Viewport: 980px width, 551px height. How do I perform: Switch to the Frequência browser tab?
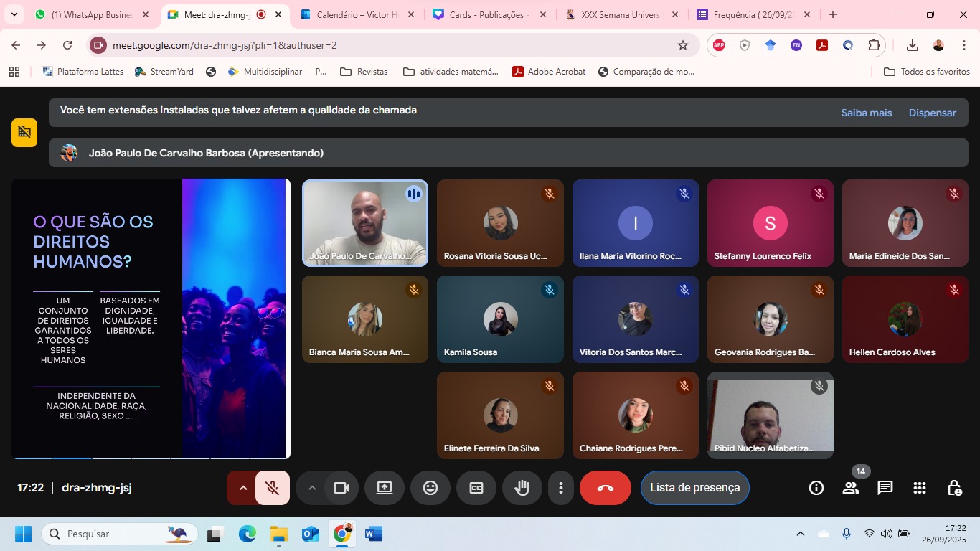coord(752,14)
